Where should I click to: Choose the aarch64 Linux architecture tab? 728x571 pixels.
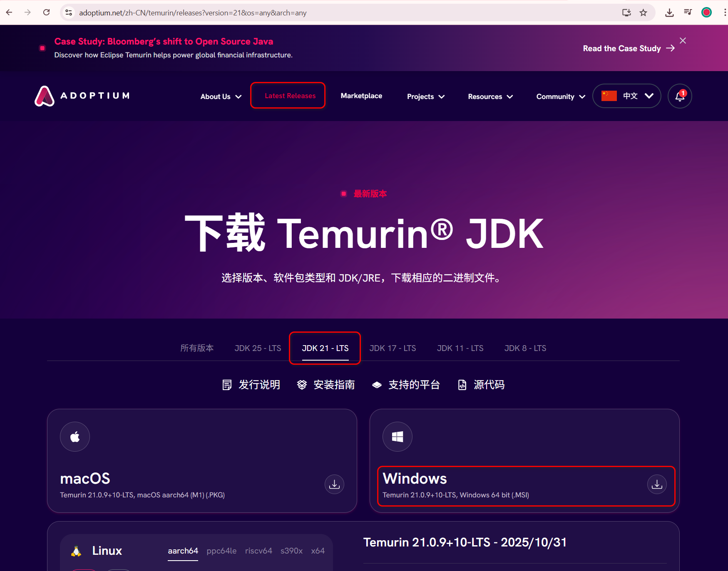point(183,551)
